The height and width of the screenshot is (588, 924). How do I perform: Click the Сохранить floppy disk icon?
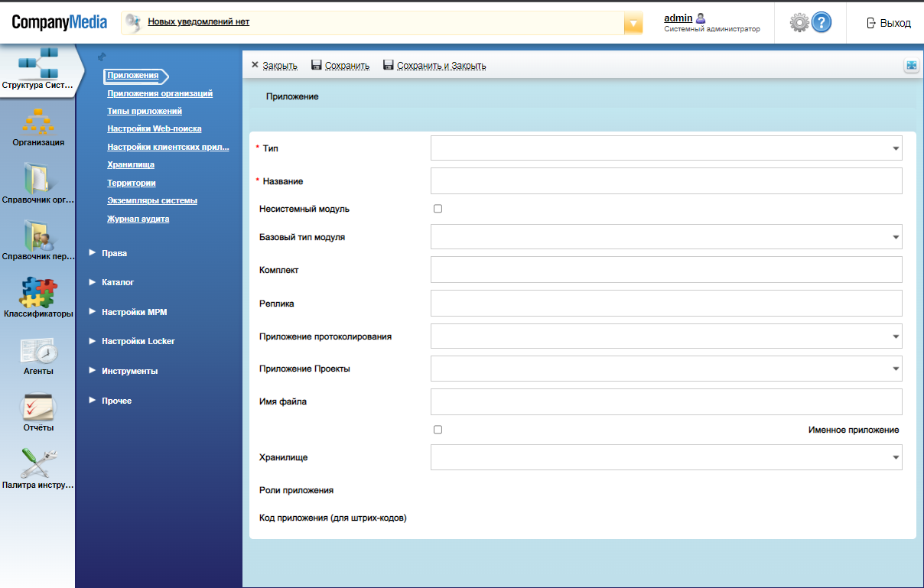(317, 65)
